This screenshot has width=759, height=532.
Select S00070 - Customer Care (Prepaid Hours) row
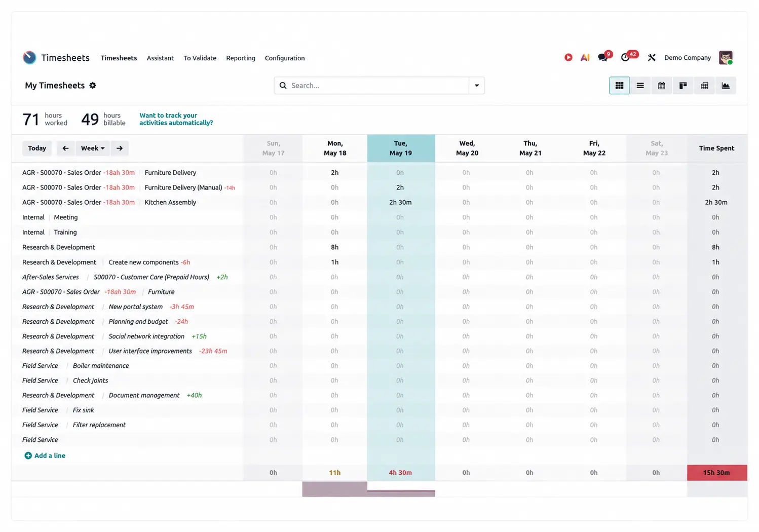pos(151,277)
